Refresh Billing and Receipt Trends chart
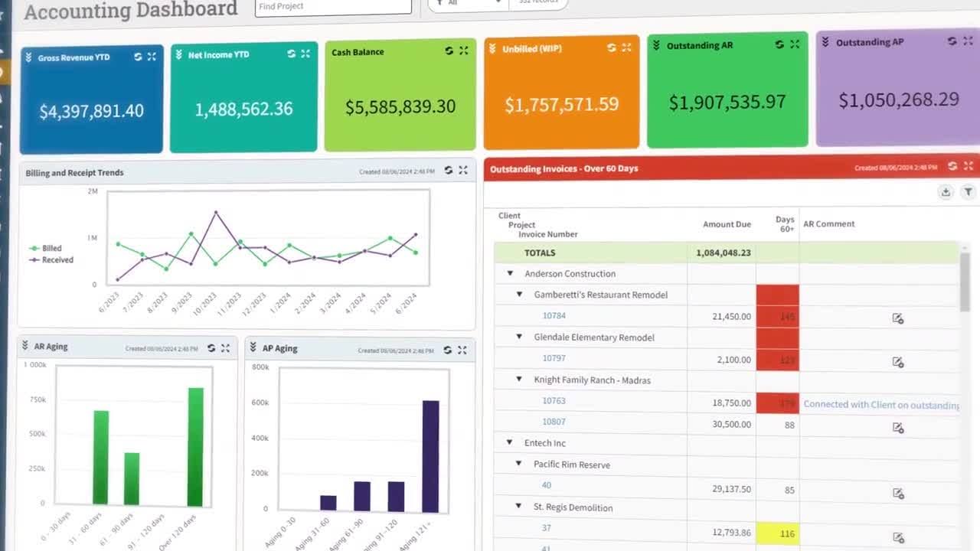The height and width of the screenshot is (551, 980). [449, 170]
